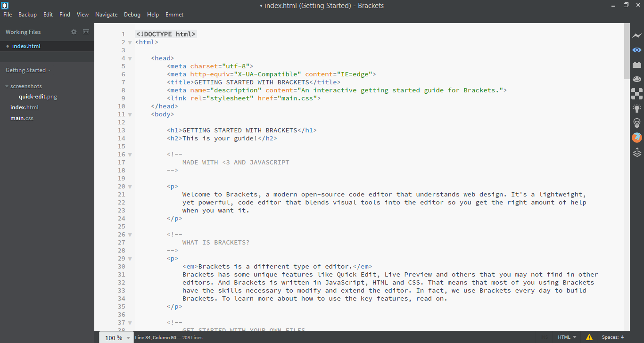Image resolution: width=644 pixels, height=343 pixels.
Task: Click the yellow warning triangle in status bar
Action: pyautogui.click(x=589, y=337)
